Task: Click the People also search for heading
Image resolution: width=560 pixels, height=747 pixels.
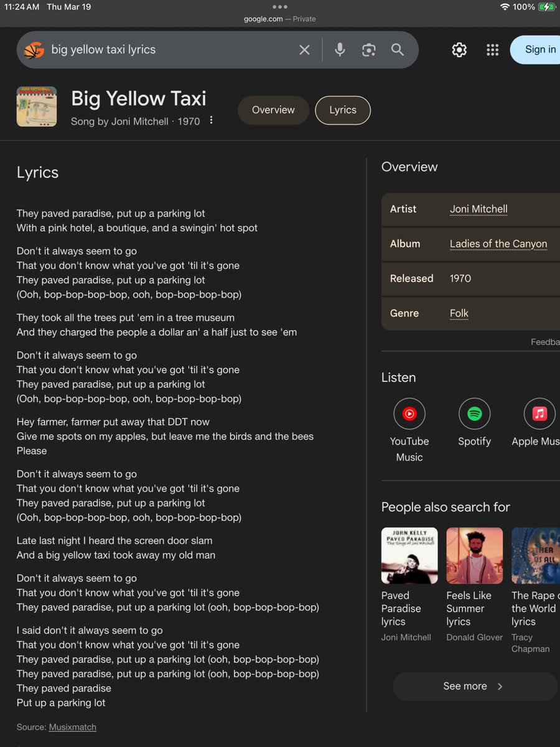Action: coord(446,507)
